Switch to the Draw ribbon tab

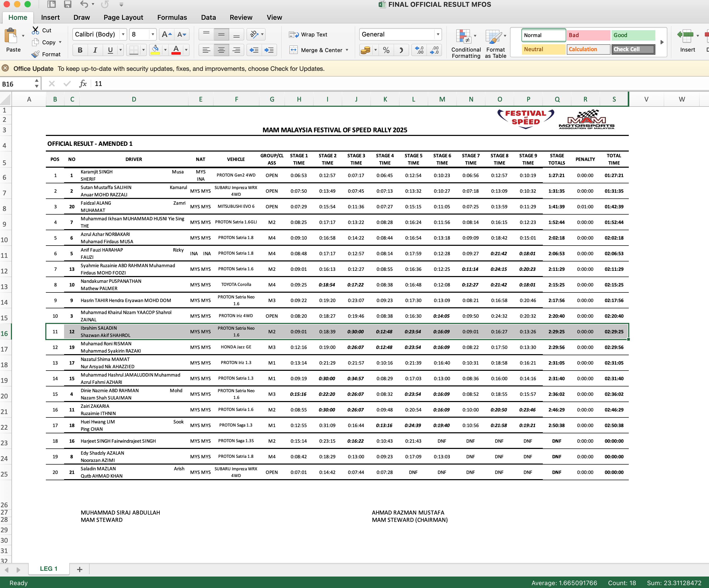[82, 17]
